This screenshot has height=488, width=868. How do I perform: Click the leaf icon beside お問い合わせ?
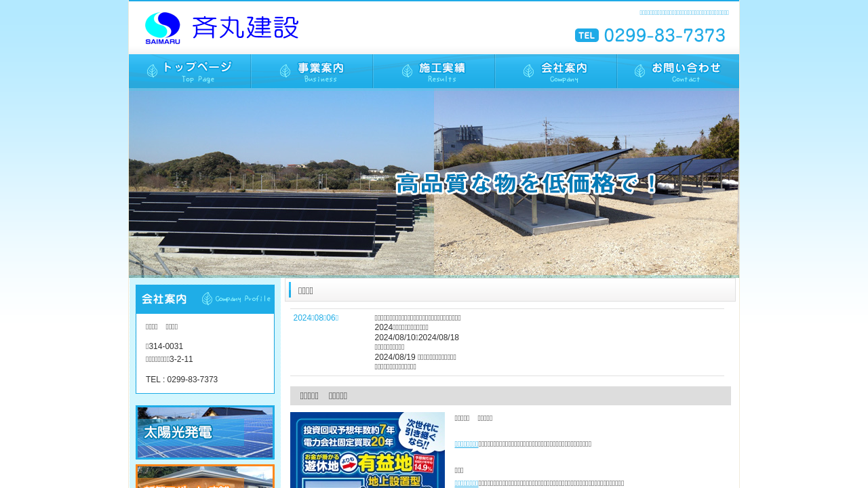click(x=639, y=71)
